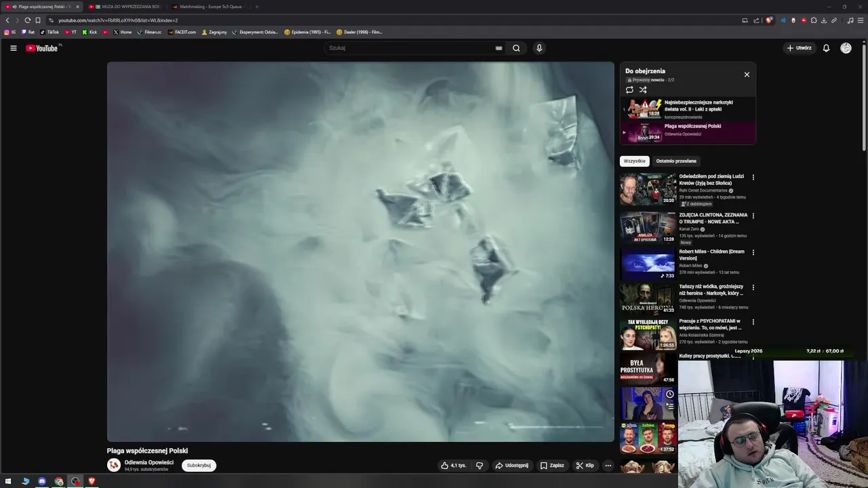Bookmark this page with bookmark icon
The width and height of the screenshot is (868, 488).
[x=38, y=20]
